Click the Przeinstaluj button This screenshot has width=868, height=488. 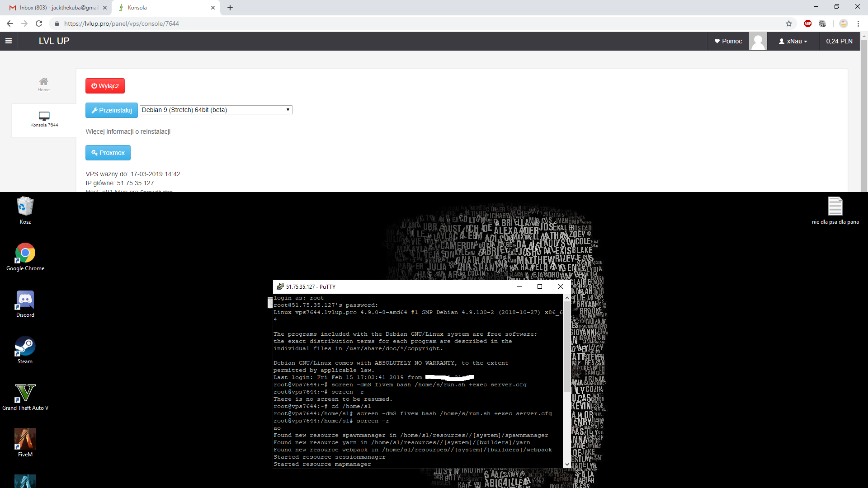pos(111,110)
